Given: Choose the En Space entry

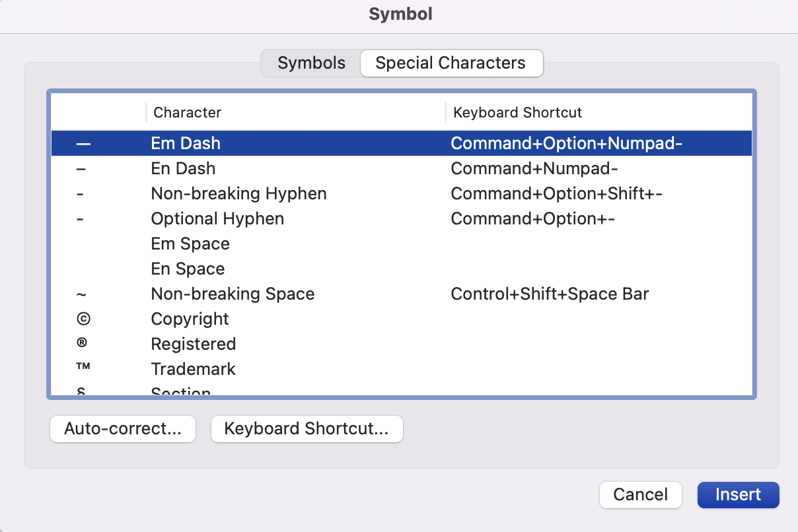Looking at the screenshot, I should tap(188, 269).
